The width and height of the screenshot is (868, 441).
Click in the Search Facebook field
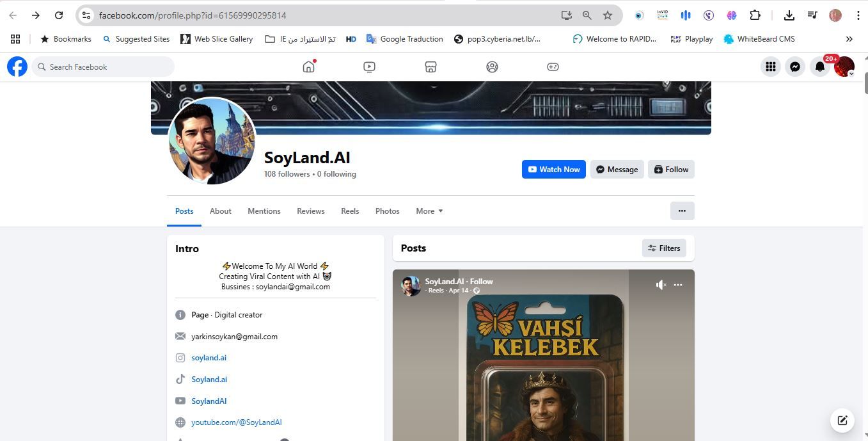tap(103, 67)
